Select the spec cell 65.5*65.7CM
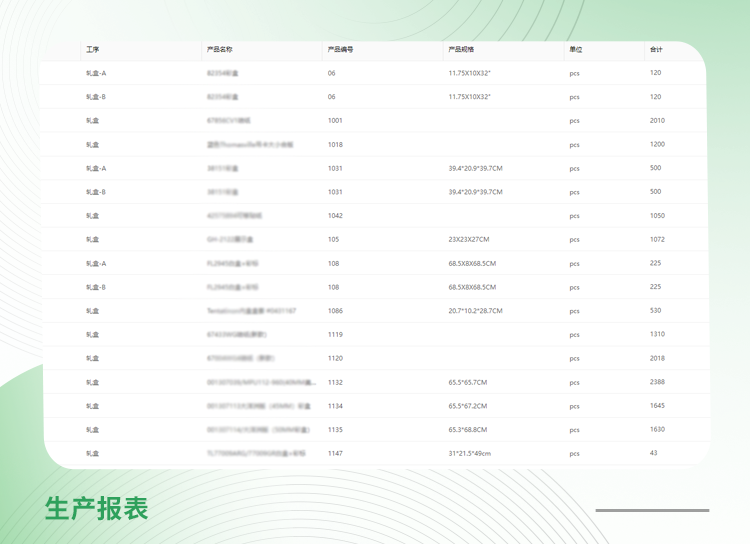 467,382
